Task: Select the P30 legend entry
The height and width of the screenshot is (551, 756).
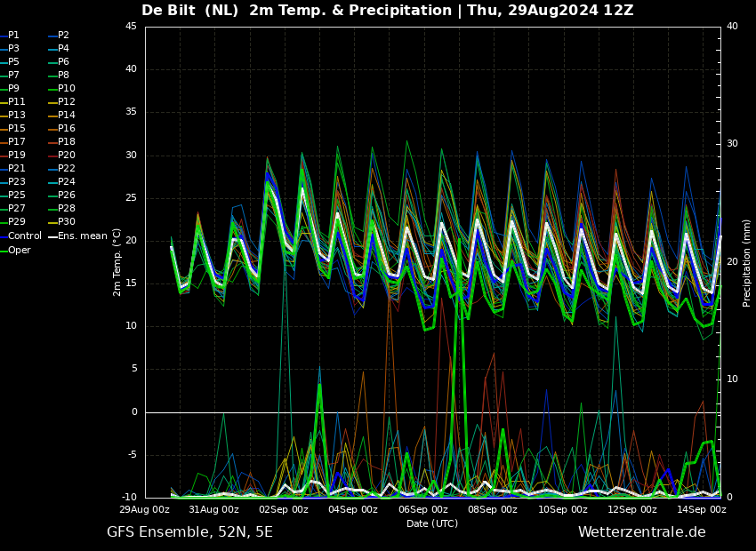Action: [x=62, y=222]
